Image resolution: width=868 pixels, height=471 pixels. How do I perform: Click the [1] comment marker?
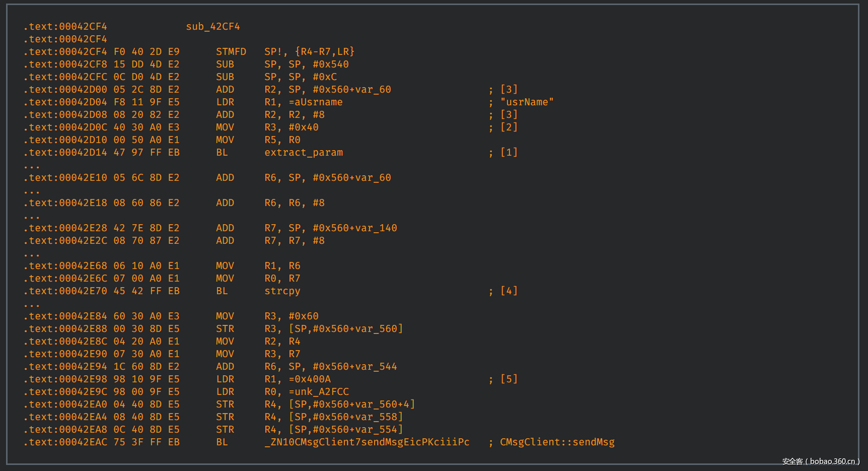(x=509, y=153)
